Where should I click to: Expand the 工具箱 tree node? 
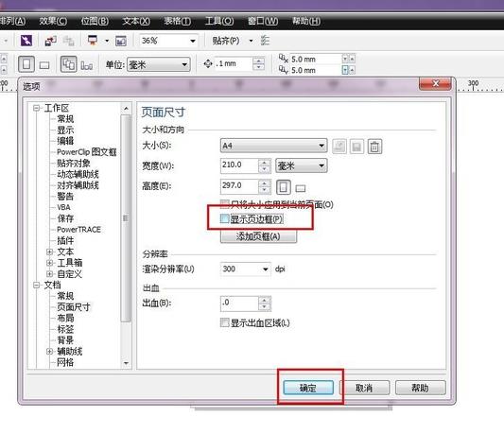tap(49, 263)
